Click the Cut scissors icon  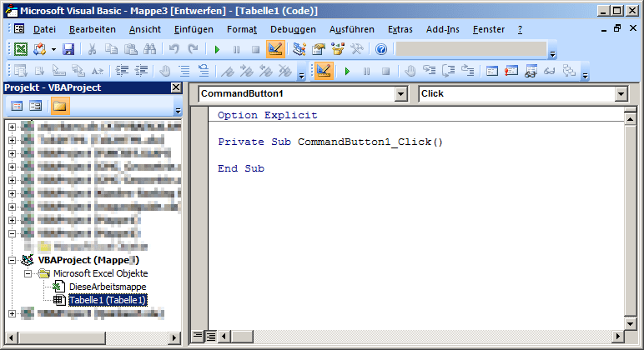tap(92, 50)
